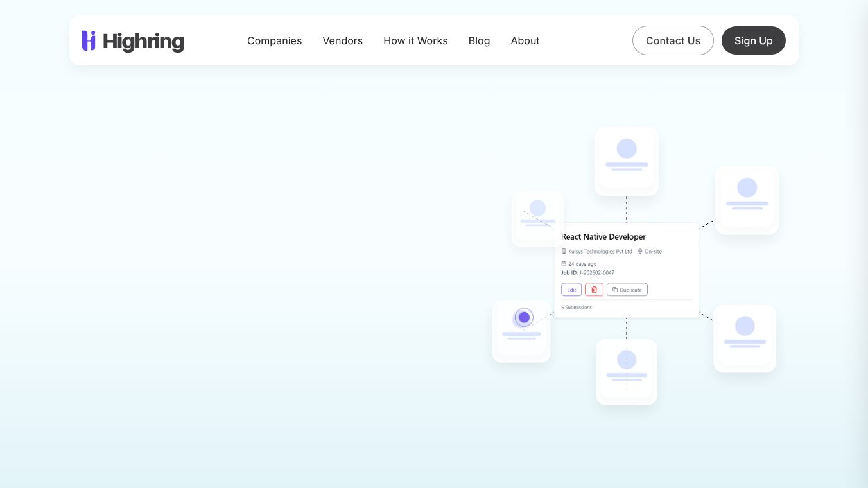Open the Companies menu item

[274, 40]
